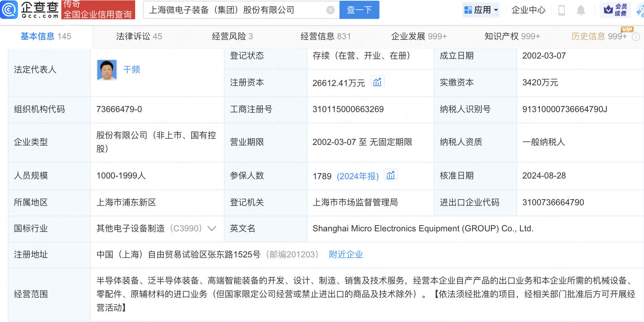The width and height of the screenshot is (644, 322).
Task: View insured persons chart icon
Action: click(x=390, y=175)
